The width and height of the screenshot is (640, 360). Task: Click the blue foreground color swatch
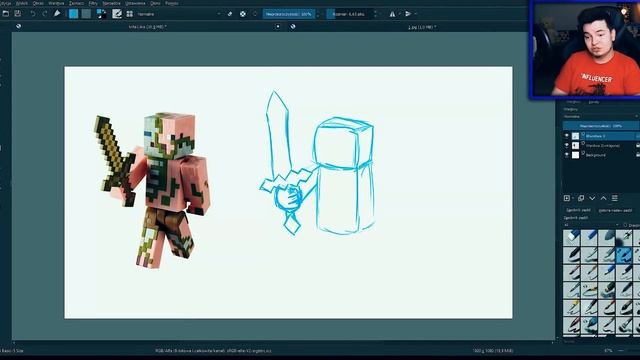(73, 14)
